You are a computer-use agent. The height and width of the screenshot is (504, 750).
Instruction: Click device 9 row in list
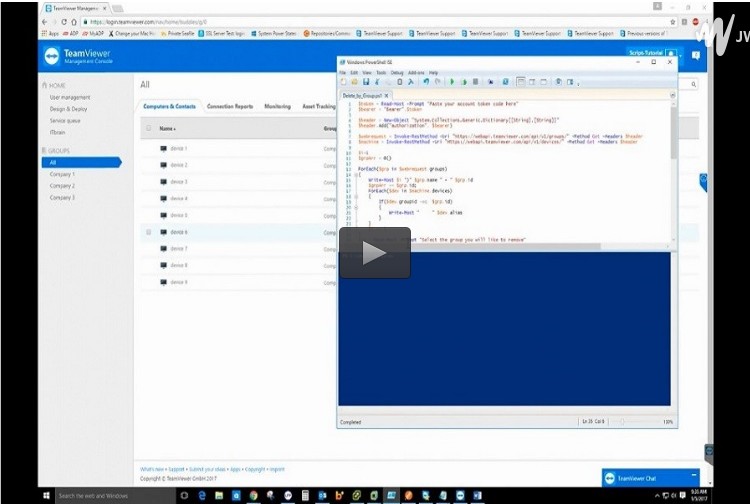tap(238, 282)
